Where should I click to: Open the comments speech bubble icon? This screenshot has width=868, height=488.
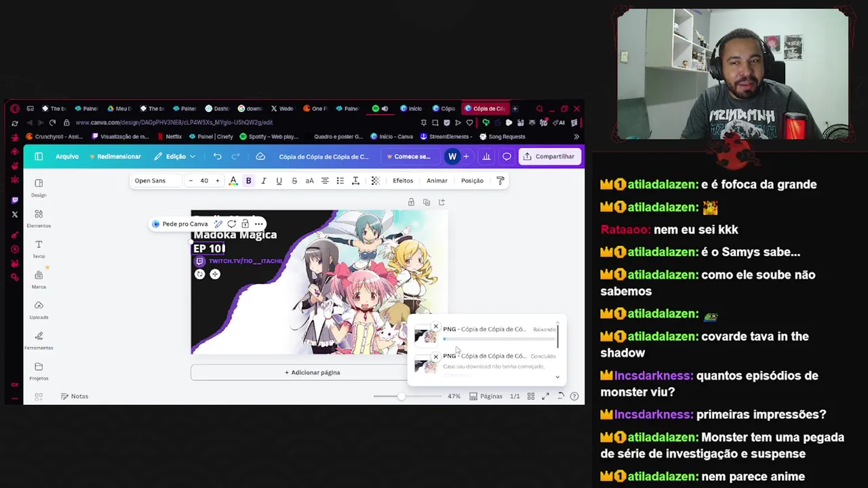pyautogui.click(x=507, y=157)
